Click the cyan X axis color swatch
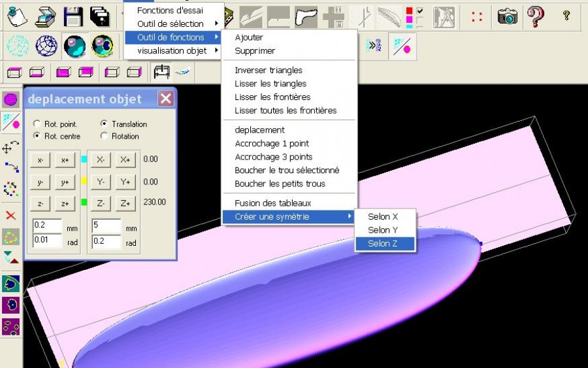The image size is (588, 368). tap(84, 159)
